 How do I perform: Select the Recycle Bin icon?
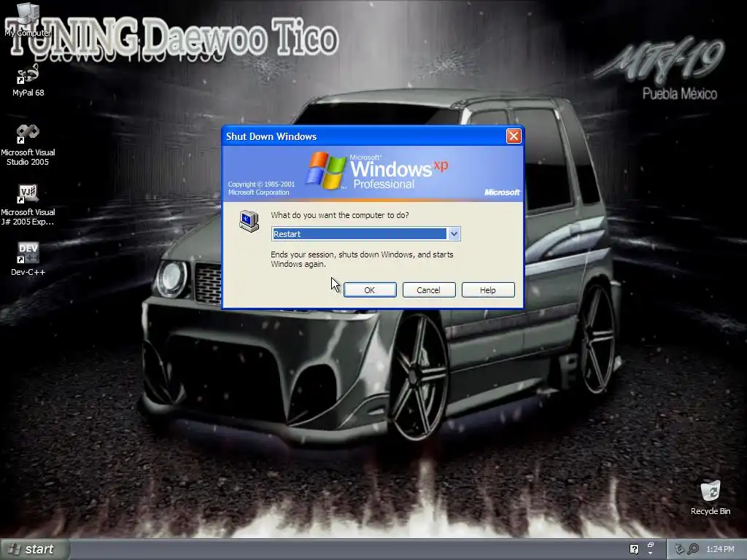pos(711,497)
